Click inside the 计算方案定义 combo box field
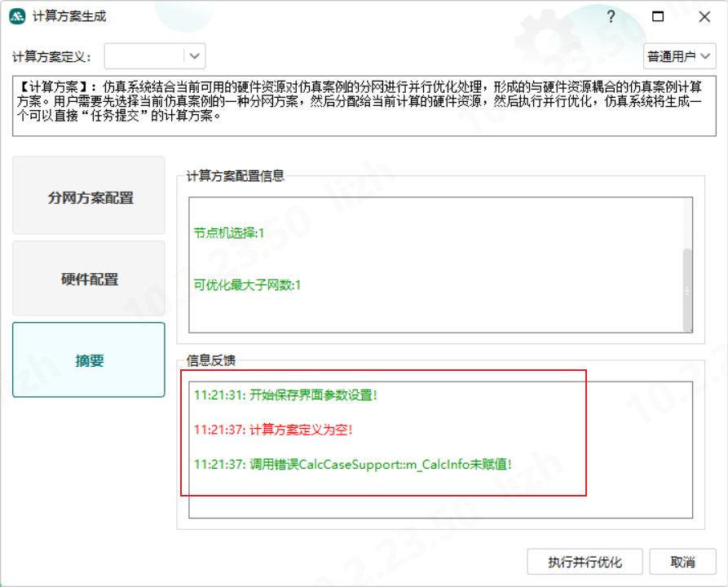 tap(143, 56)
